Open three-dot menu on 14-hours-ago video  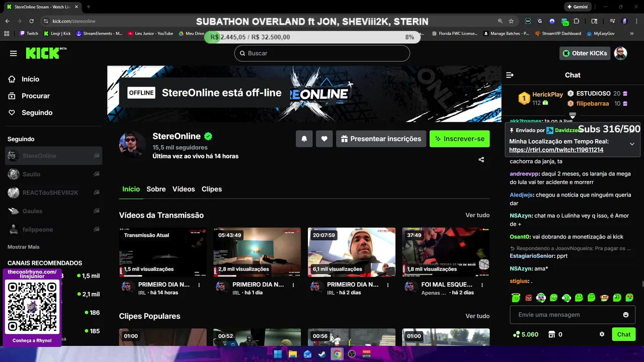(x=199, y=285)
